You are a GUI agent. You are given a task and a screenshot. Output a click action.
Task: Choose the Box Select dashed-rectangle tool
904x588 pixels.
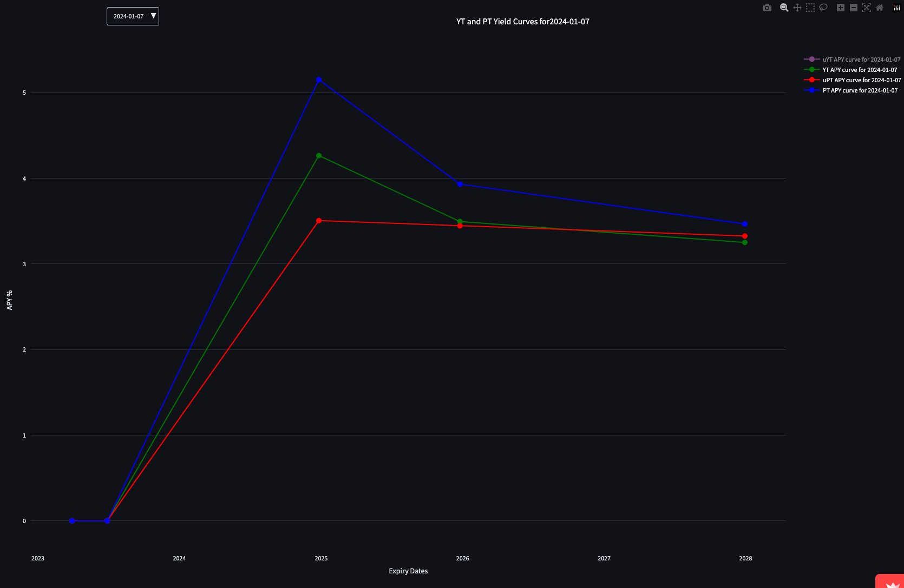tap(810, 8)
